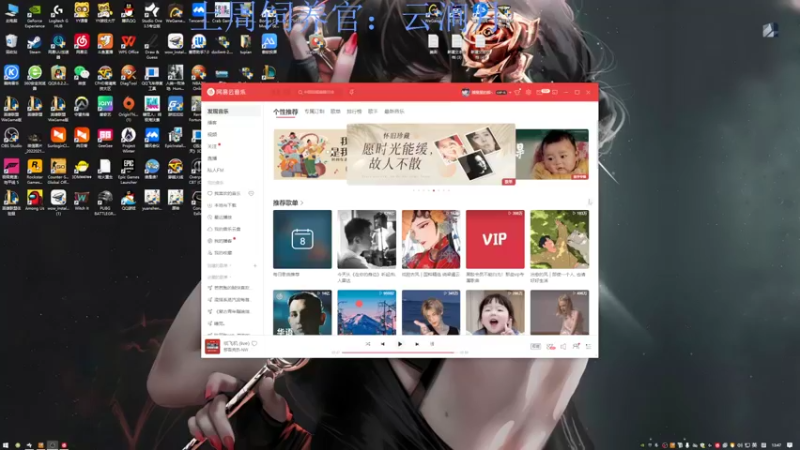This screenshot has width=800, height=450.
Task: Toggle heartbeat mode icon beside 我喜欢的音乐
Action: pyautogui.click(x=251, y=193)
